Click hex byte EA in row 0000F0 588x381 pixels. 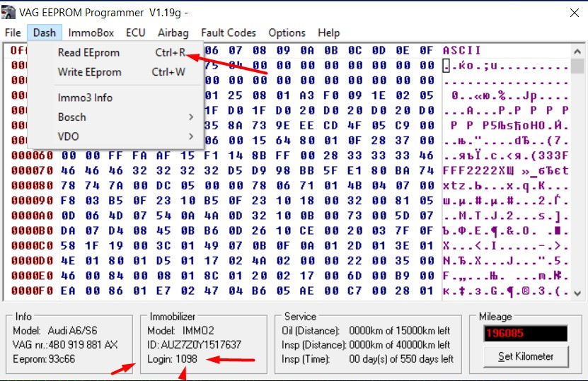coord(68,291)
